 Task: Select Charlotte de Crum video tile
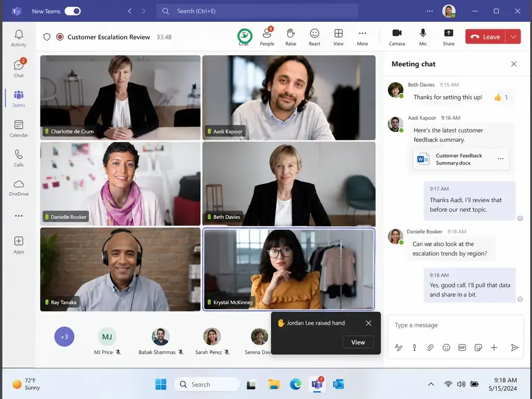point(120,97)
